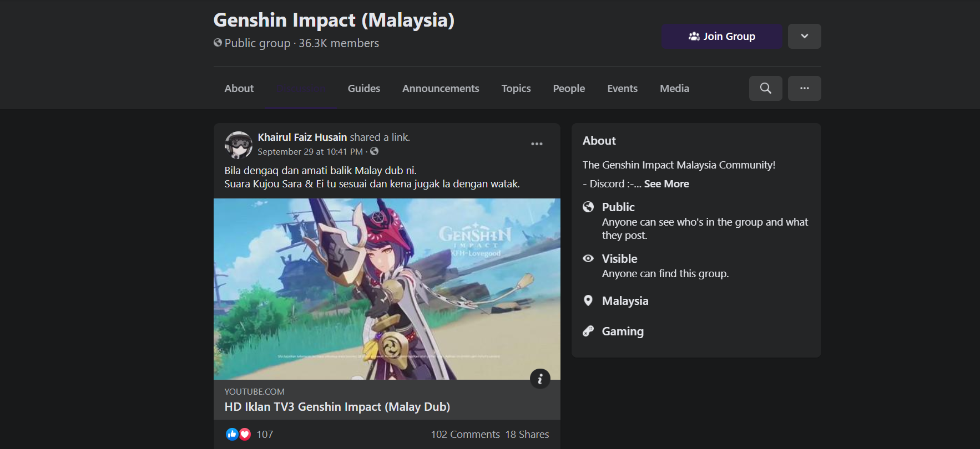View the 18 Shares list
This screenshot has height=449, width=980.
pos(527,435)
